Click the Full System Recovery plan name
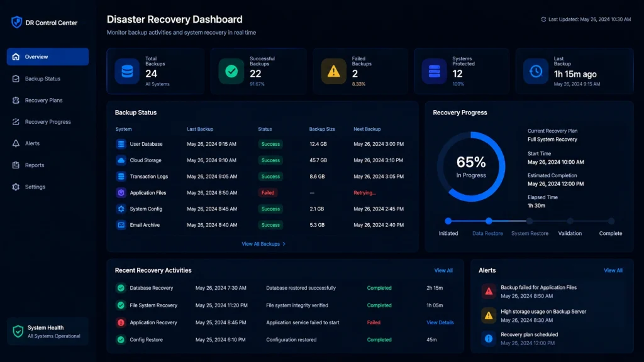This screenshot has width=644, height=362. (552, 140)
